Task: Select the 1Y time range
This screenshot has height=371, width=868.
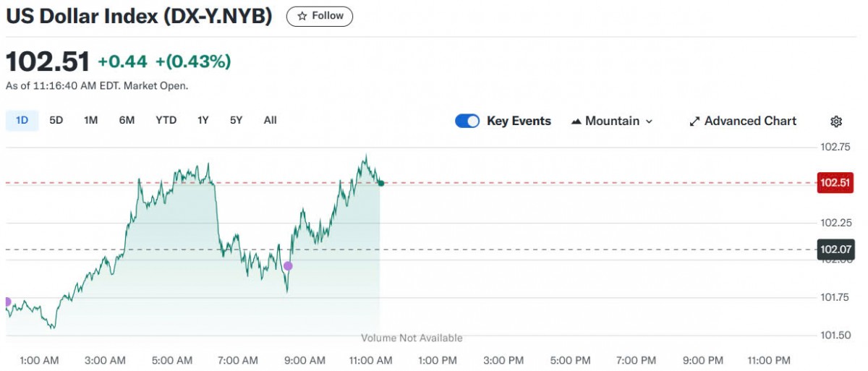Action: [x=203, y=120]
